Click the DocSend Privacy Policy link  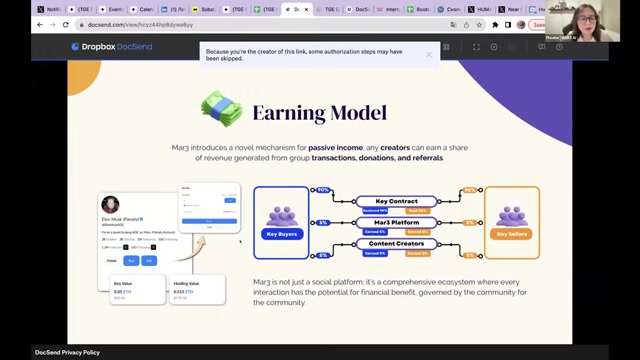click(67, 352)
